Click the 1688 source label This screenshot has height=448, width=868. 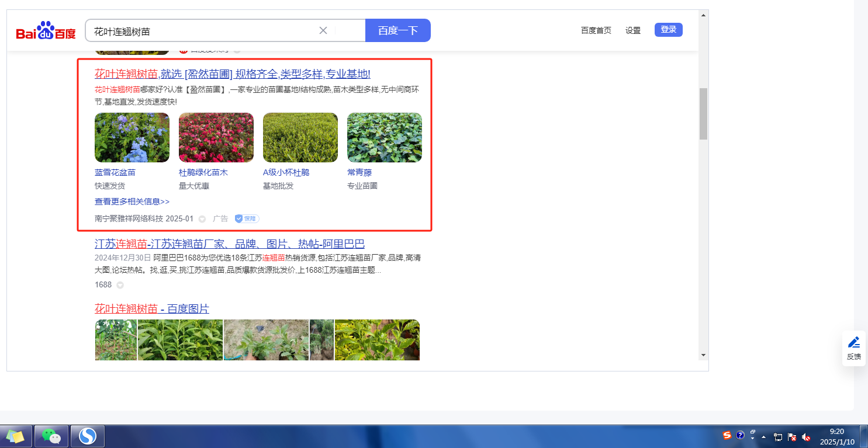(x=103, y=285)
